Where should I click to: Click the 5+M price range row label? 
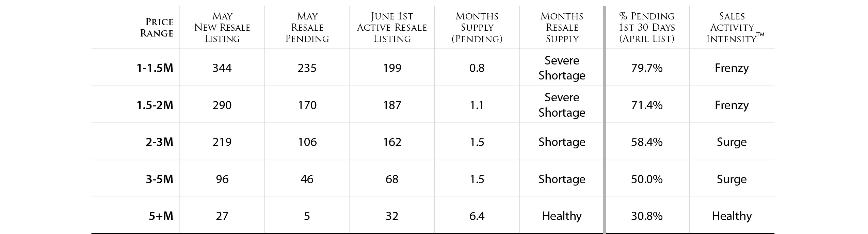click(161, 216)
